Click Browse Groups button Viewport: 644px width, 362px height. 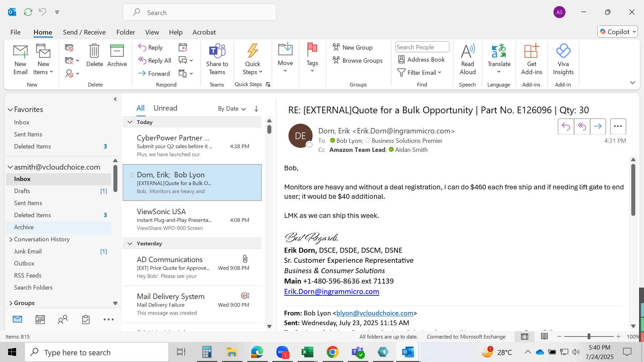pyautogui.click(x=358, y=60)
